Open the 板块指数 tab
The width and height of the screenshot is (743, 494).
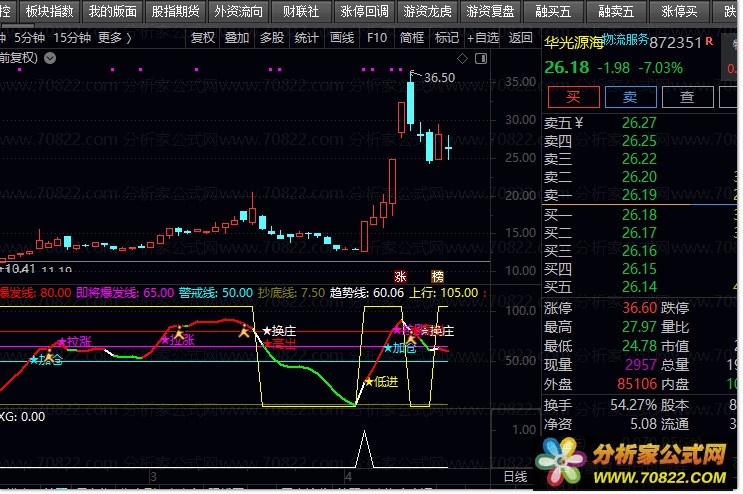[x=50, y=11]
